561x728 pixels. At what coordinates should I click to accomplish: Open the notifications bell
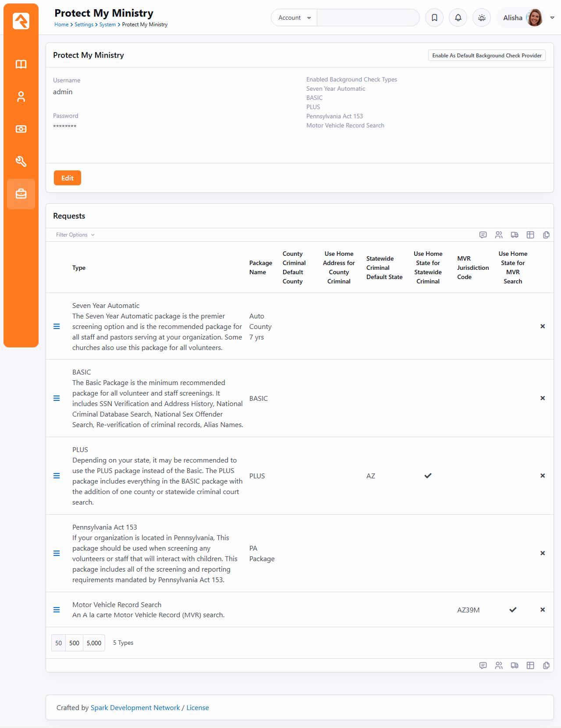click(458, 18)
